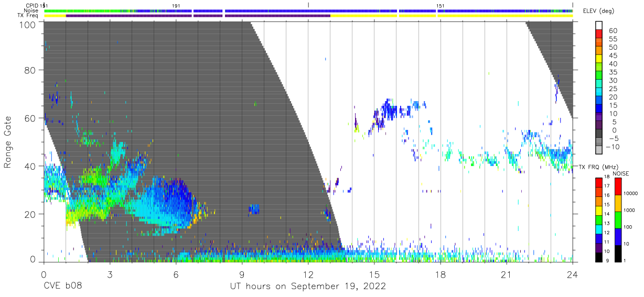This screenshot has height=297, width=644.
Task: Select the 24 tick on the time axis
Action: [573, 274]
